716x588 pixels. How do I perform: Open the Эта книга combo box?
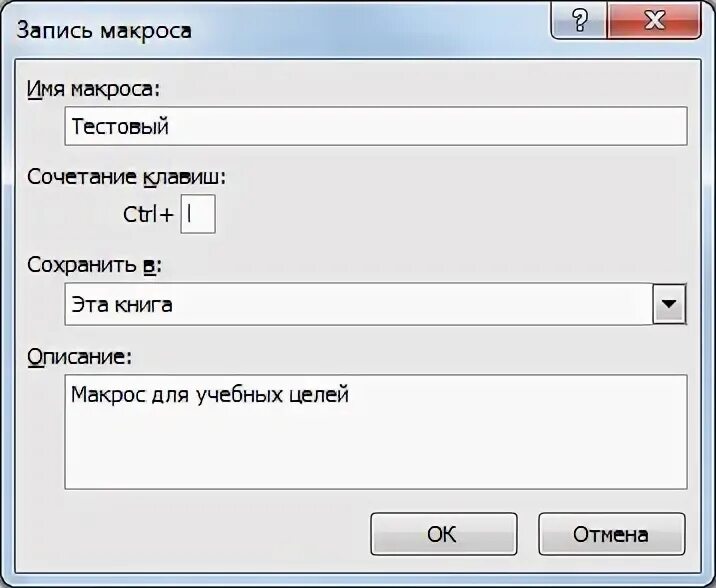(x=375, y=304)
